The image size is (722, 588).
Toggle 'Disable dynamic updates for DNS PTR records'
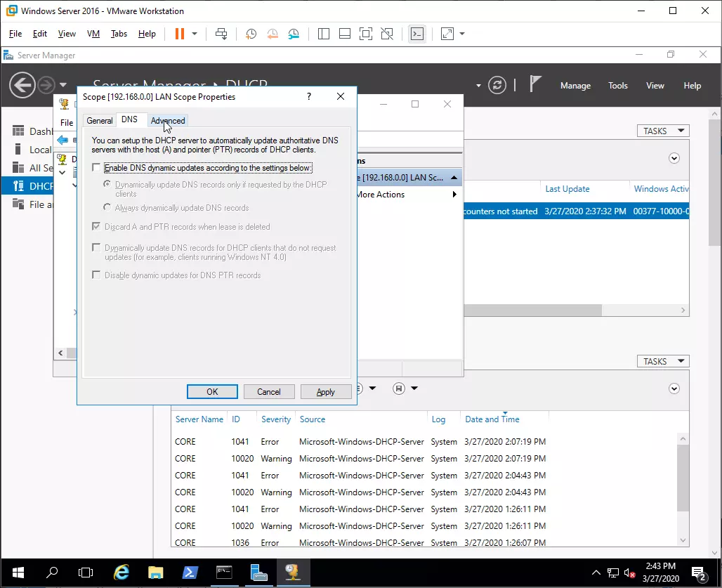(x=96, y=275)
